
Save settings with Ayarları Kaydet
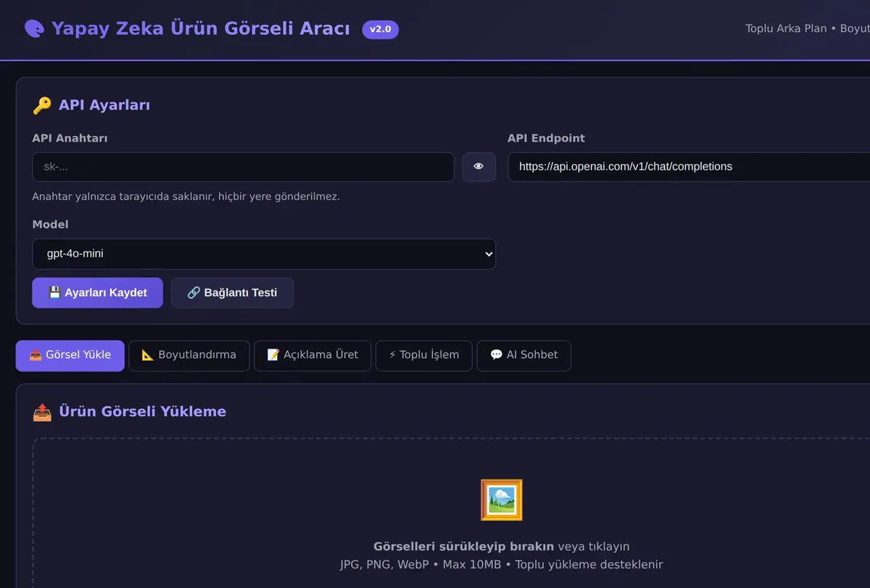click(98, 293)
